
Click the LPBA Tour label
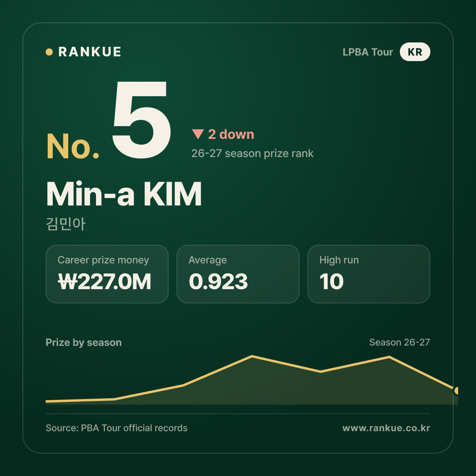[x=368, y=52]
